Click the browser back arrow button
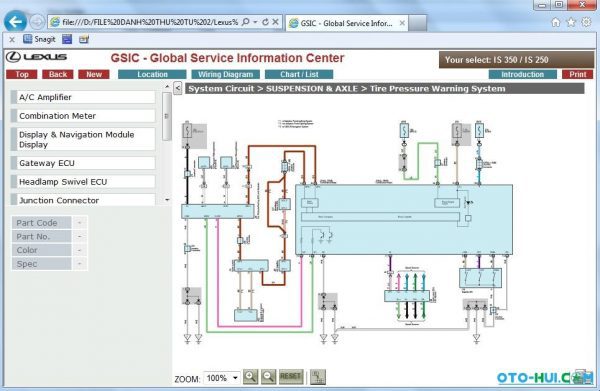Screen dimensions: 600x391 click(15, 22)
